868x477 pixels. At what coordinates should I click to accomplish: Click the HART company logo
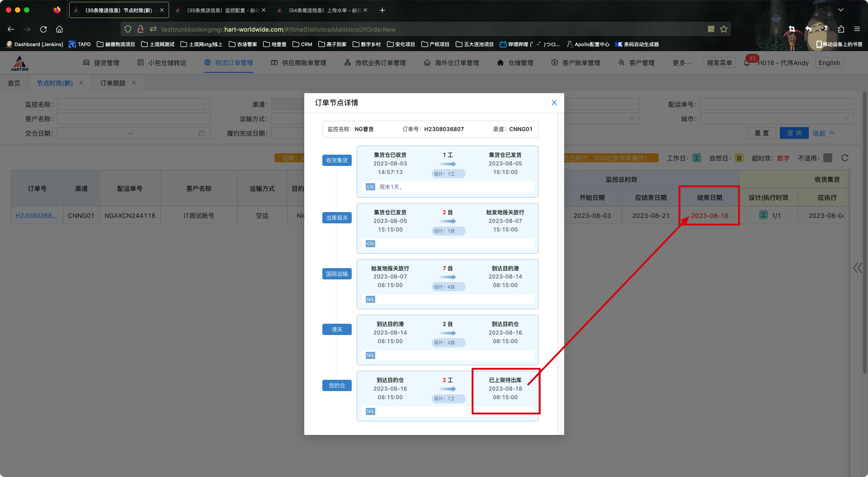(20, 63)
